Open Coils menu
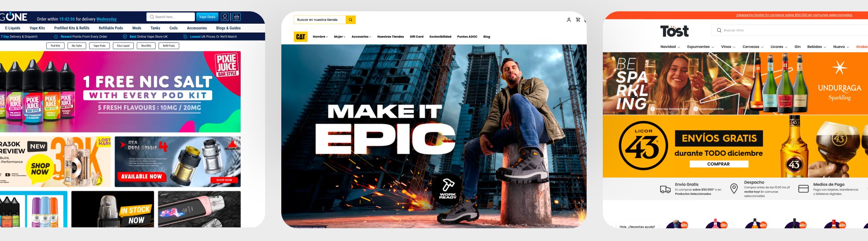 [174, 28]
